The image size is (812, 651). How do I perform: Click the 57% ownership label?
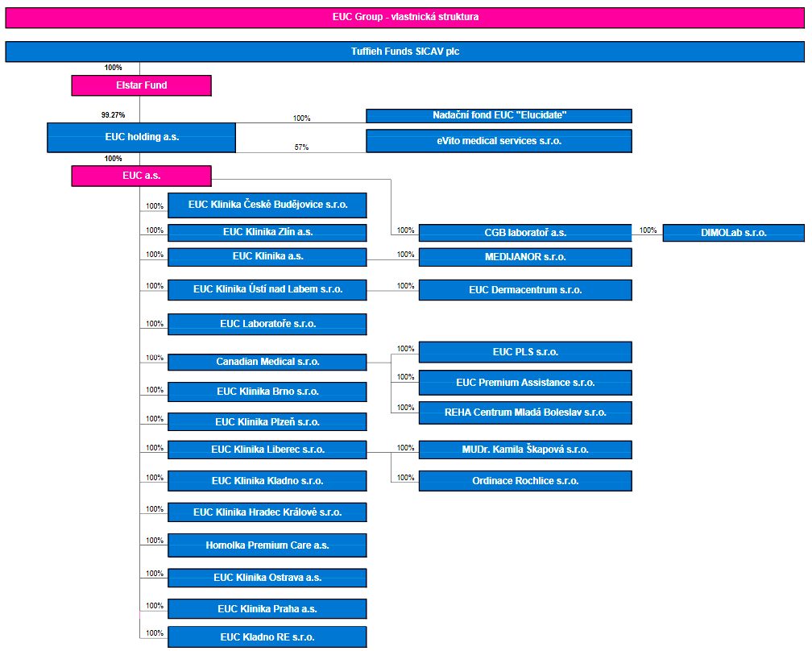tap(301, 147)
